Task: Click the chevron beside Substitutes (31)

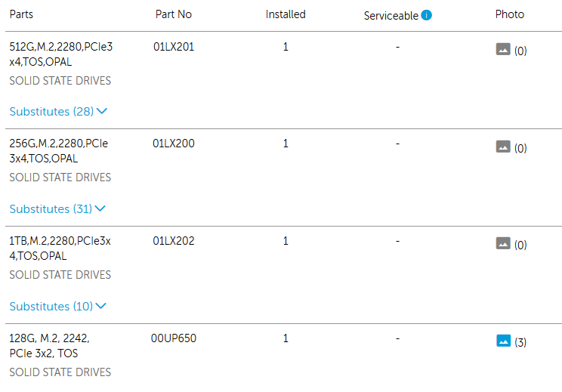Action: [x=100, y=208]
